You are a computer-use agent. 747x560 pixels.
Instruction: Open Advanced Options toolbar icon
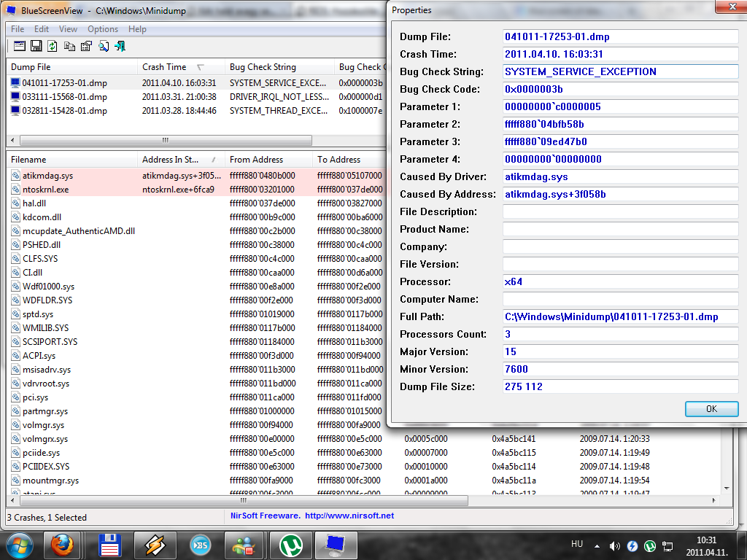point(20,46)
